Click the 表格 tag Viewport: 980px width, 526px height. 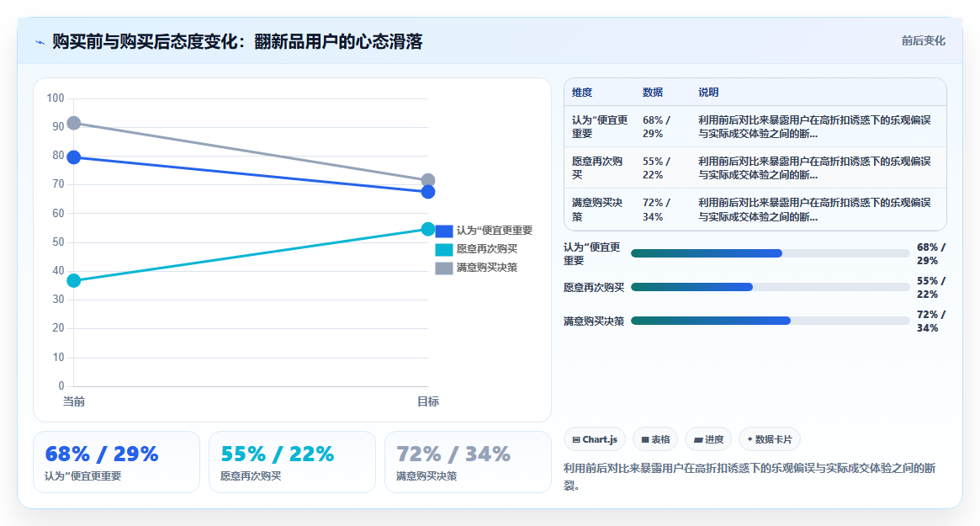655,439
